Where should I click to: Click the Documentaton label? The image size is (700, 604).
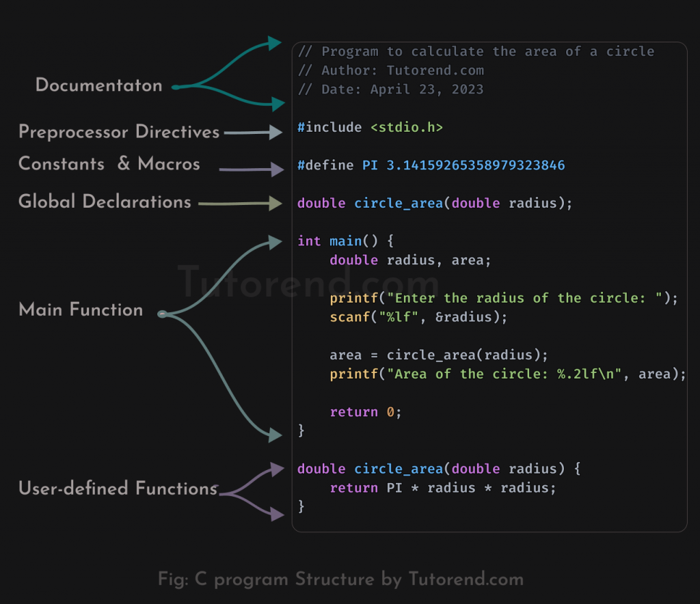click(x=98, y=85)
